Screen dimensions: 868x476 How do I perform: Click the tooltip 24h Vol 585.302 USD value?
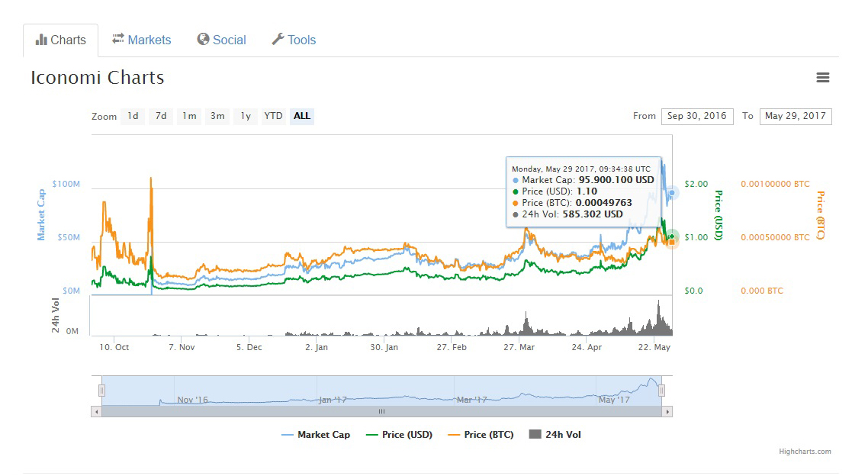[x=593, y=214]
